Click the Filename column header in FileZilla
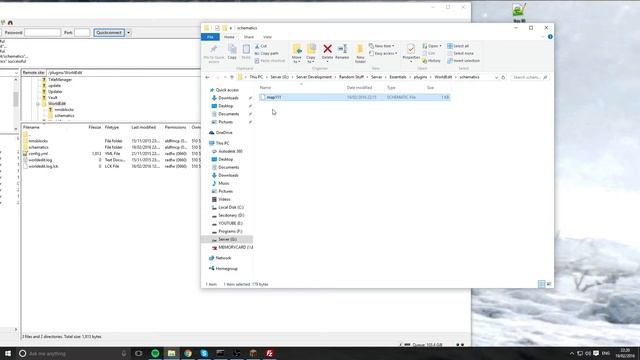Screen dimensions: 640x360 point(31,128)
